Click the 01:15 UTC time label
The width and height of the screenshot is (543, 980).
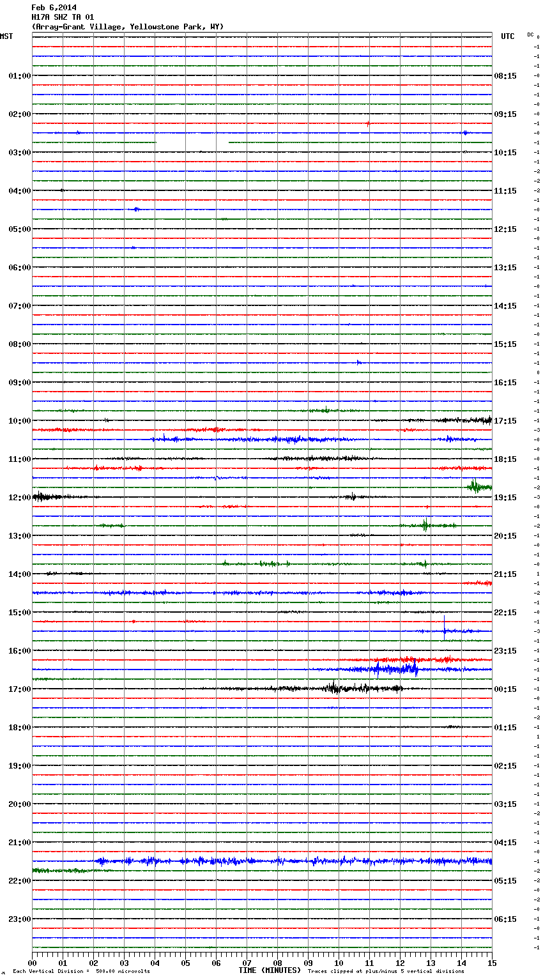[505, 728]
